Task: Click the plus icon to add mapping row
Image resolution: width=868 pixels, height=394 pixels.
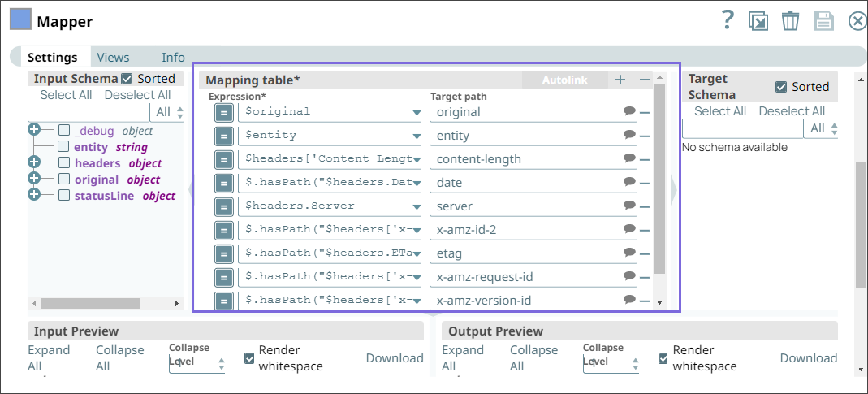Action: [620, 80]
